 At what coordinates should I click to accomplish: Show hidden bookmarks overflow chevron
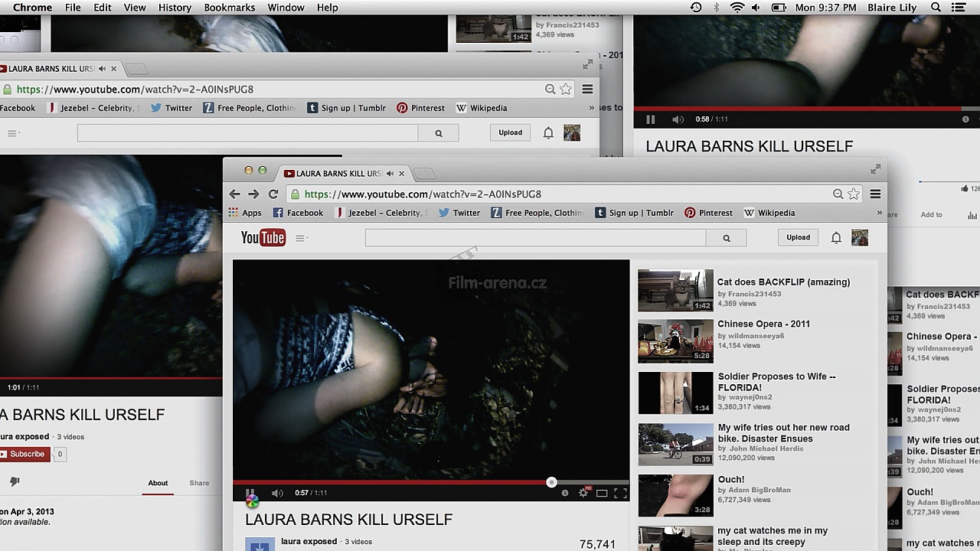(879, 214)
